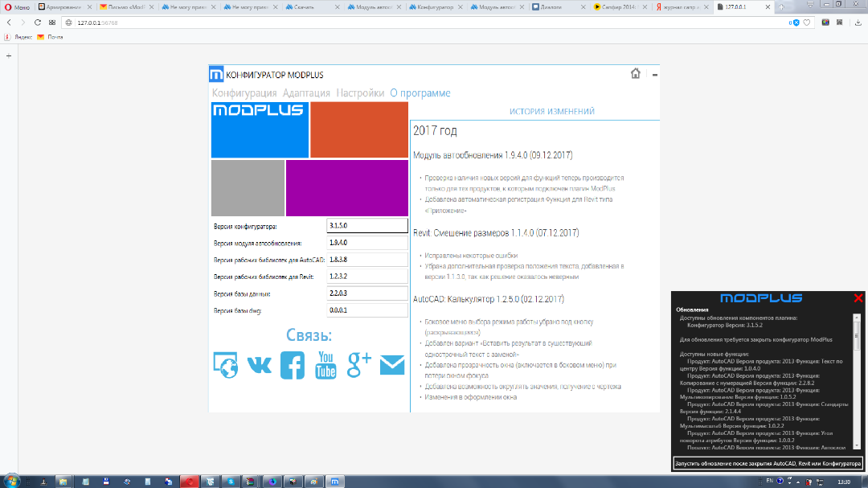
Task: Reload the page in the browser
Action: coord(37,23)
